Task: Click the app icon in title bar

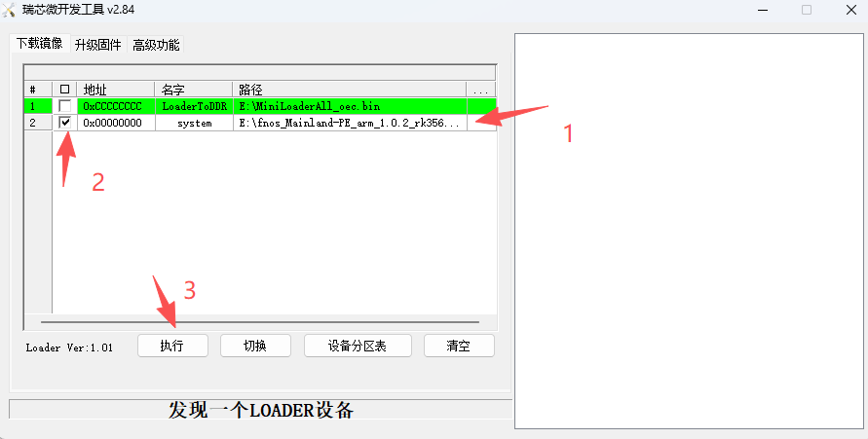Action: [x=9, y=10]
